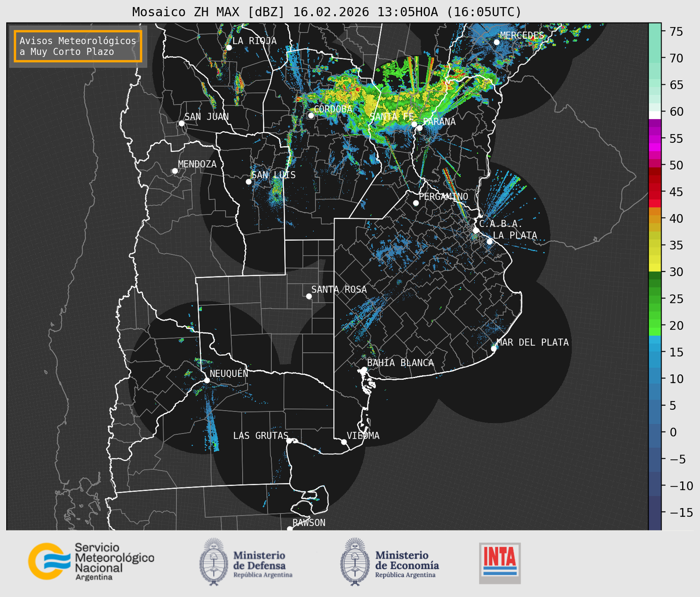This screenshot has height=597, width=700.
Task: Click the MENDOZA city marker
Action: (175, 171)
